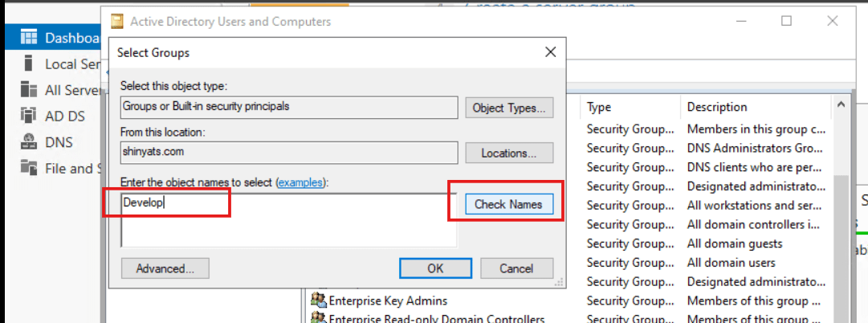Click Security Group type in 'All domain users' row
This screenshot has width=868, height=323.
[630, 262]
